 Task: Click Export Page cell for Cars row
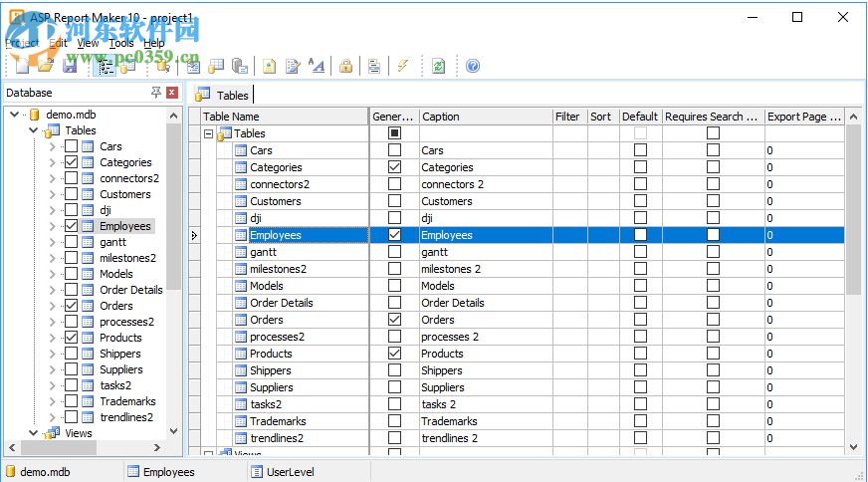[804, 150]
